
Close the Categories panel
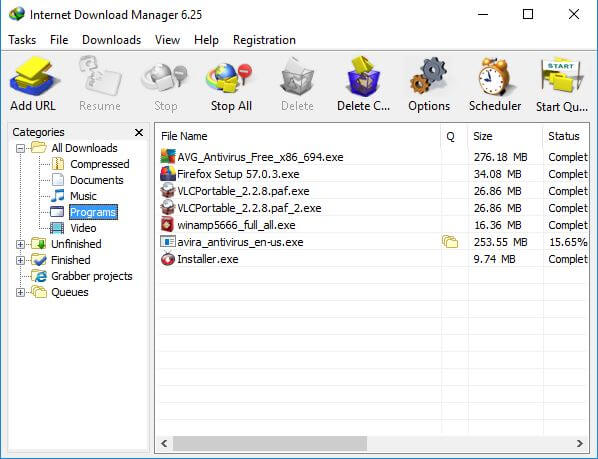tap(139, 132)
